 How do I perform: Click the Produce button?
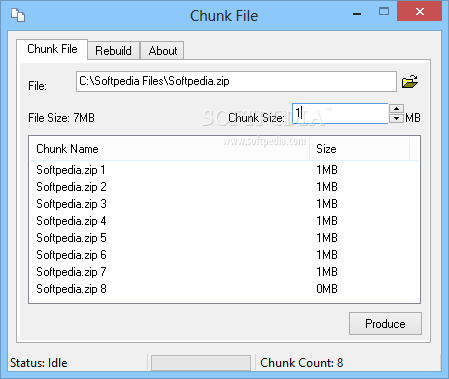[385, 323]
